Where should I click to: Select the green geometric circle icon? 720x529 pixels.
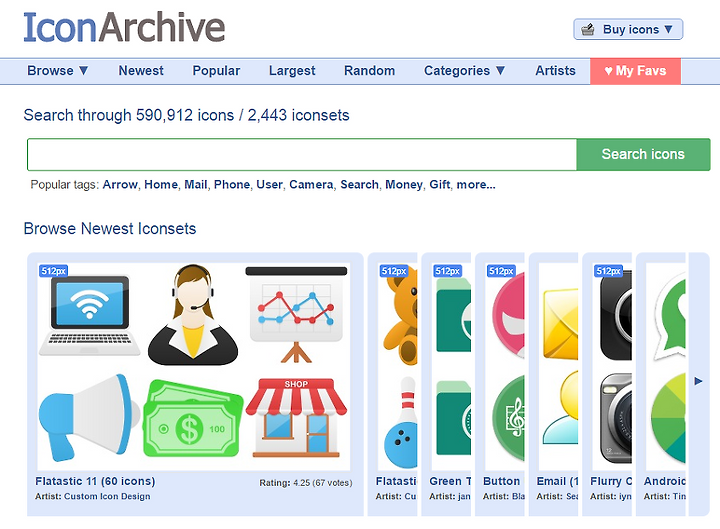coord(668,418)
